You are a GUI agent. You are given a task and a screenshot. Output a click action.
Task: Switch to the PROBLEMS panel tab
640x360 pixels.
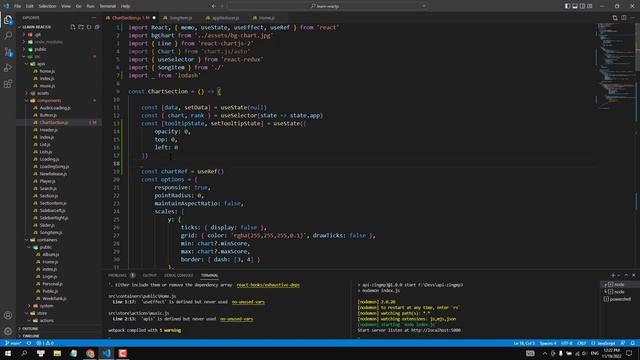pyautogui.click(x=118, y=276)
